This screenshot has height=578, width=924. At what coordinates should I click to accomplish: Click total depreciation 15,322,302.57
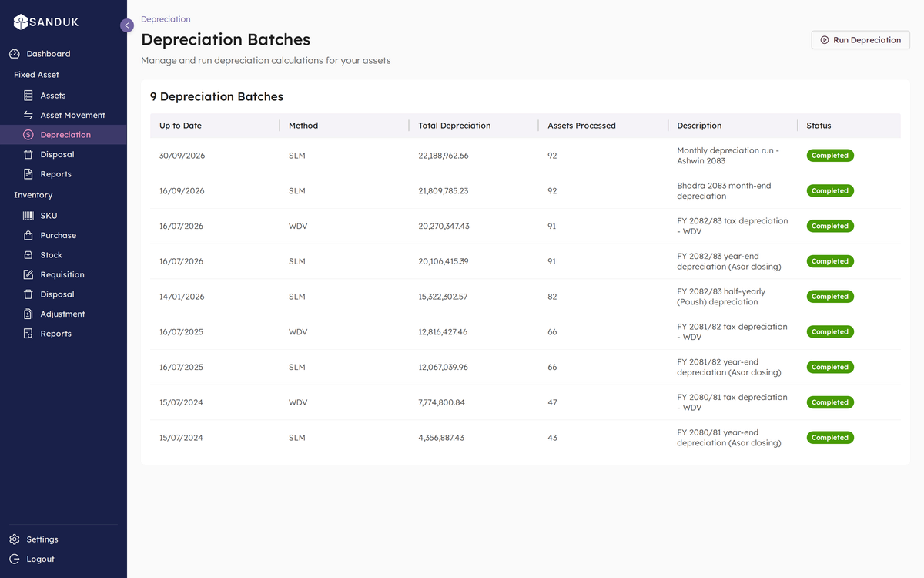[x=443, y=297]
